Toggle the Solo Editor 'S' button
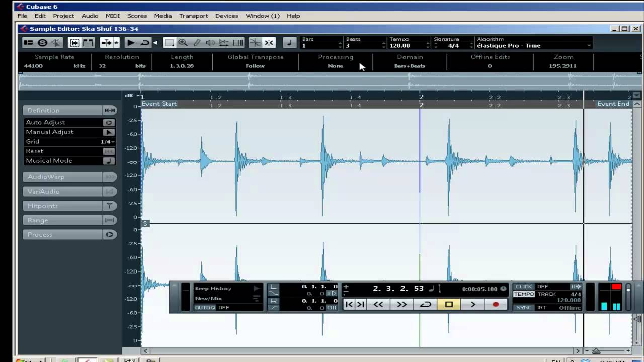 pos(42,43)
